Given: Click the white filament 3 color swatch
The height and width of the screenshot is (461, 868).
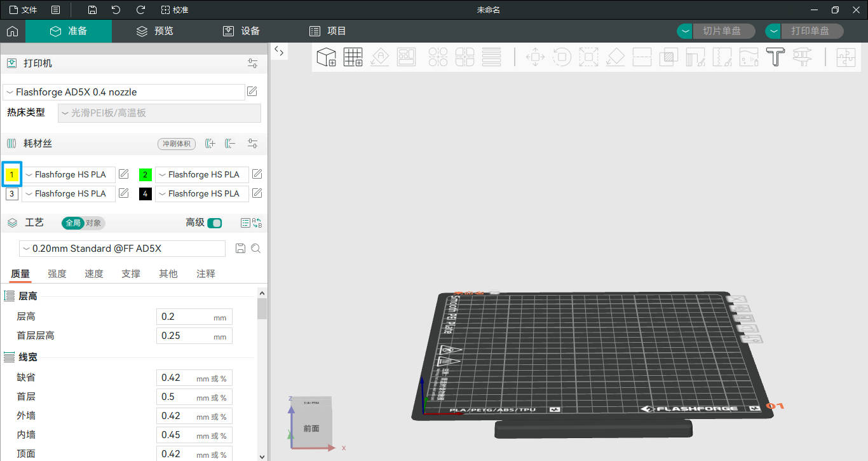Looking at the screenshot, I should (x=12, y=194).
